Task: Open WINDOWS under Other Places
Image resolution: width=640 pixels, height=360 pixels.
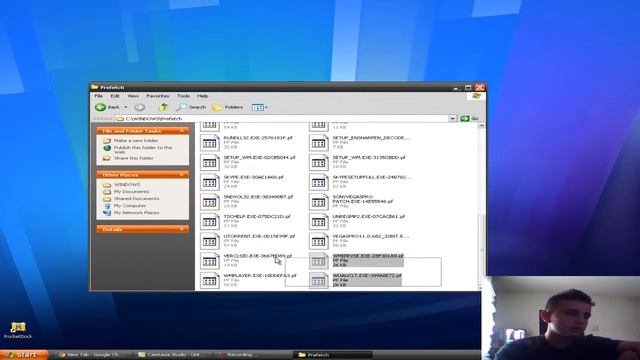Action: (x=127, y=184)
